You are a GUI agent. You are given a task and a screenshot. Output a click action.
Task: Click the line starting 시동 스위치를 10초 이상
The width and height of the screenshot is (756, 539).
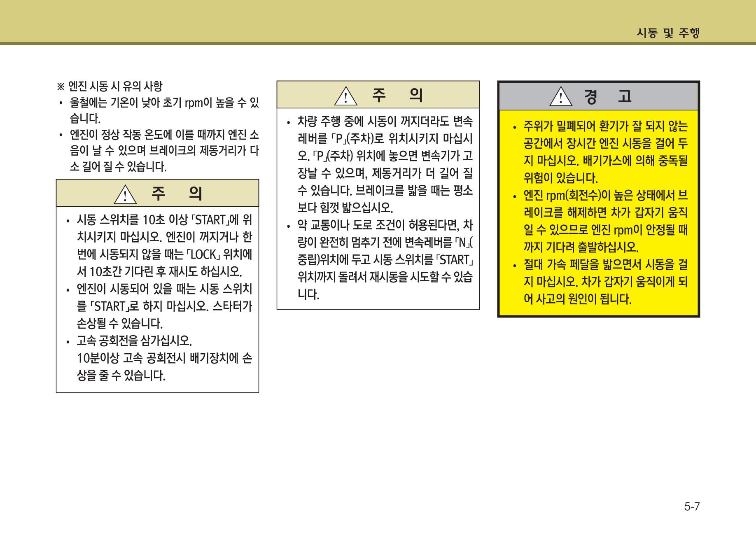[x=164, y=220]
